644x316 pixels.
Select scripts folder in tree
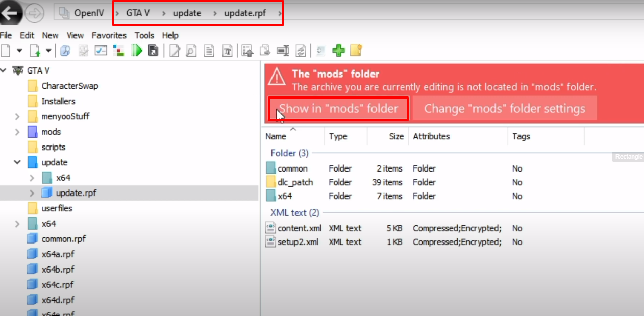click(47, 147)
